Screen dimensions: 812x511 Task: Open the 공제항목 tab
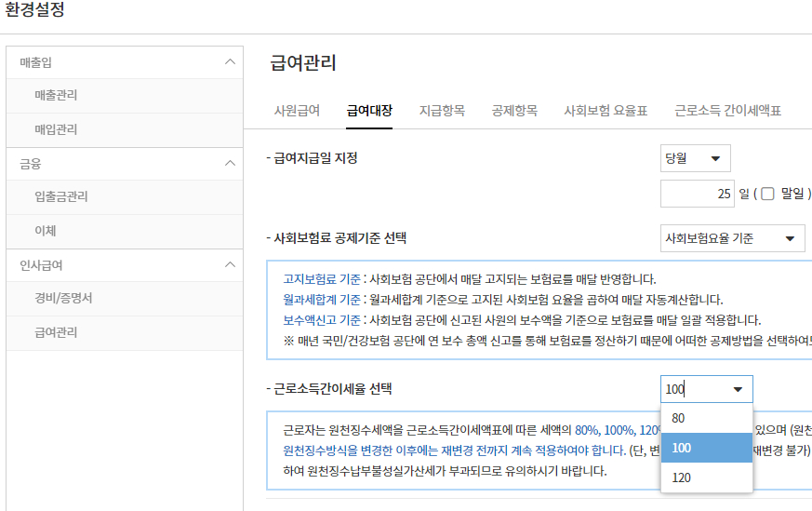tap(514, 111)
